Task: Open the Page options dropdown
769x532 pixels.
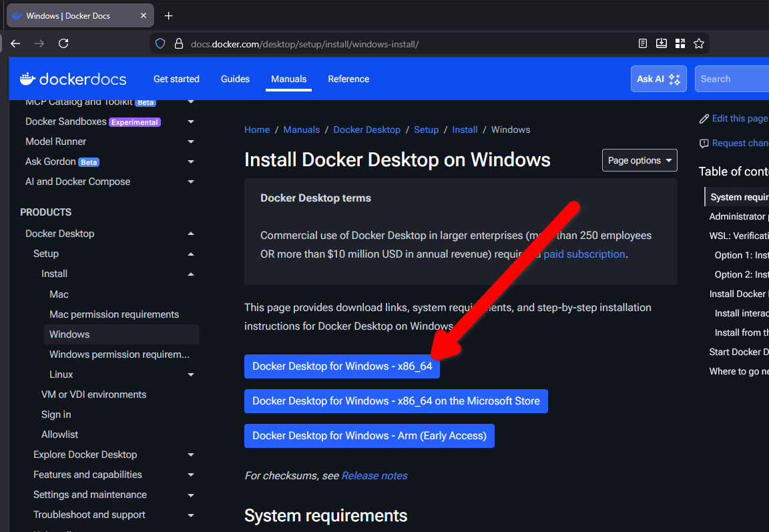Action: (x=639, y=160)
